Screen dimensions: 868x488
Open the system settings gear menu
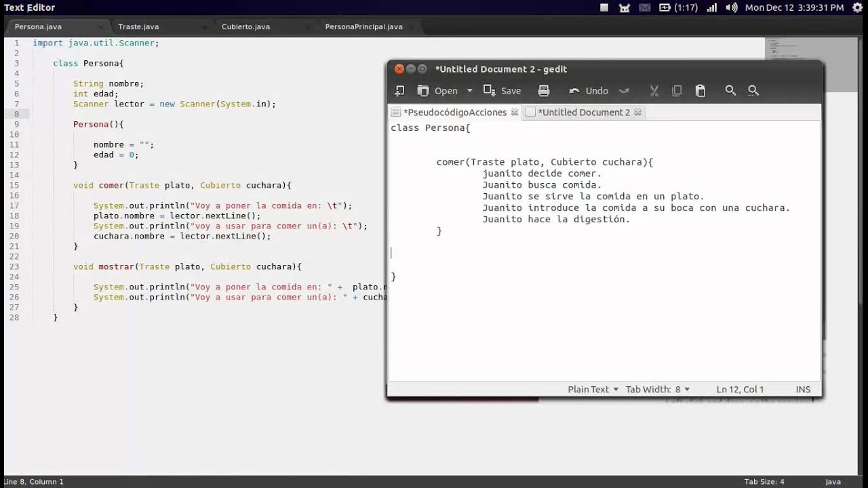coord(856,7)
